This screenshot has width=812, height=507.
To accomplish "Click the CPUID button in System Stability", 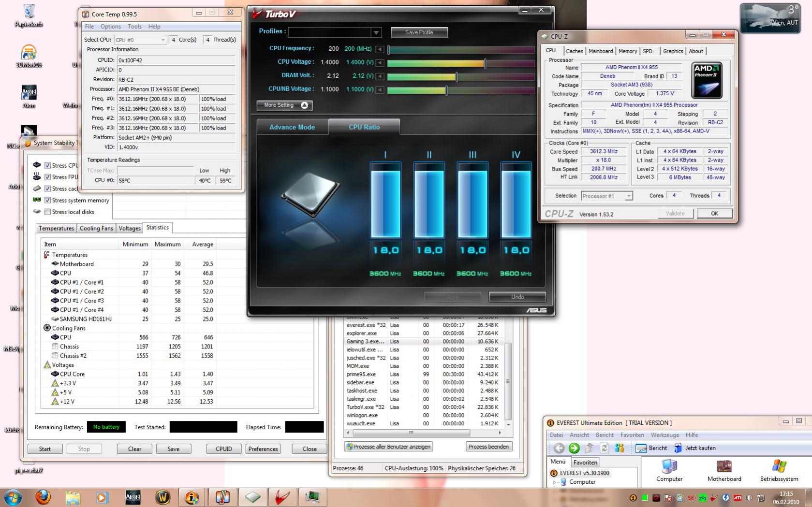I will pyautogui.click(x=223, y=449).
